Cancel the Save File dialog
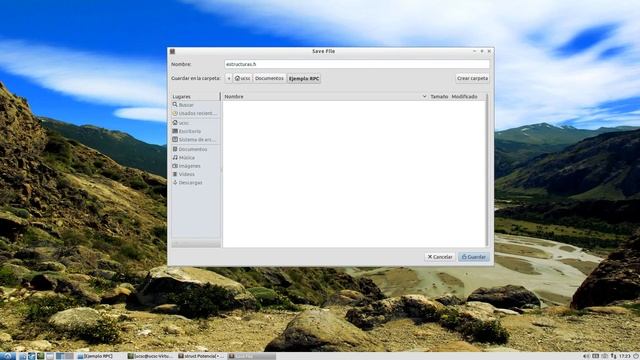The height and width of the screenshot is (360, 640). (440, 257)
